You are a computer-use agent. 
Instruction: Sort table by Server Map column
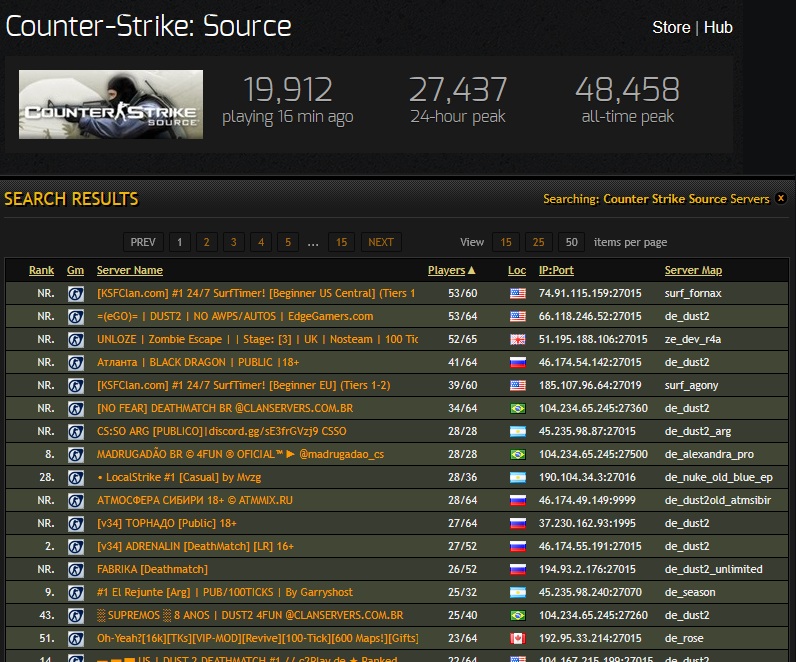[693, 271]
